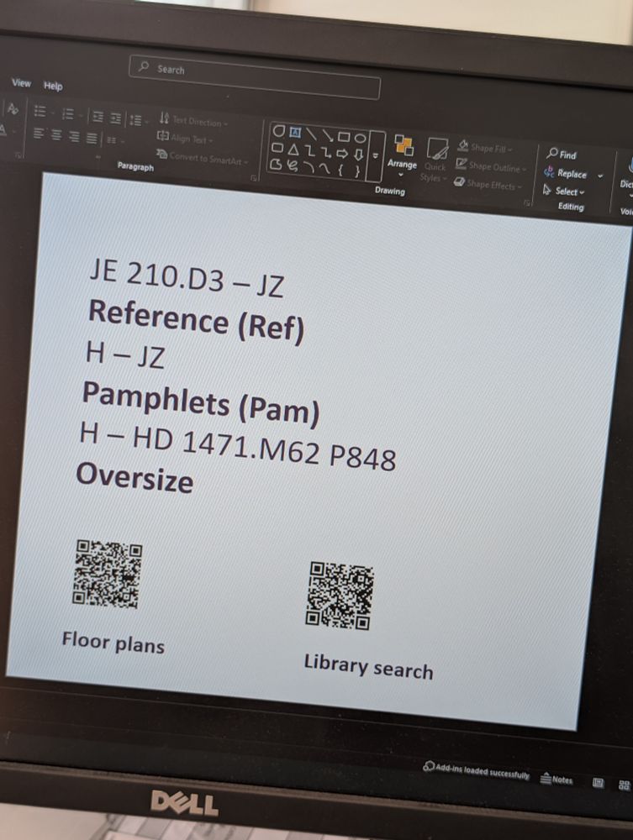
Task: Open the Quick Styles gallery
Action: (x=435, y=160)
